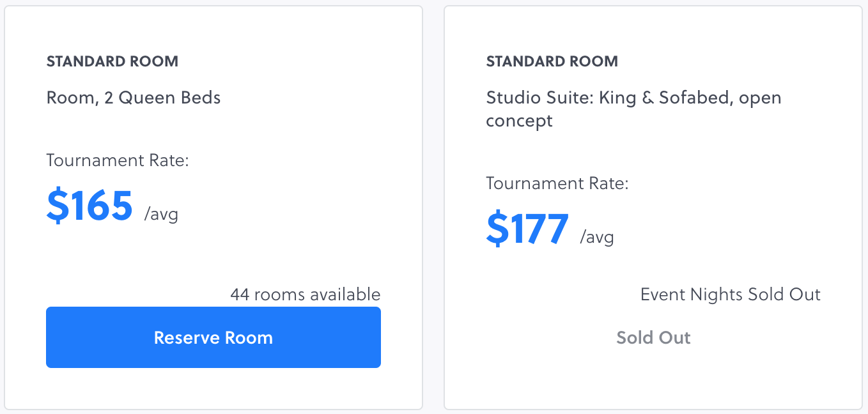
Task: Click the $177 tournament rate price
Action: click(x=527, y=229)
